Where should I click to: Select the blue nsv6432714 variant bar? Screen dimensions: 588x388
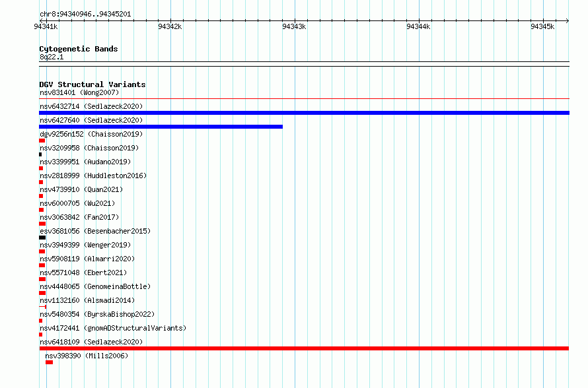click(304, 113)
